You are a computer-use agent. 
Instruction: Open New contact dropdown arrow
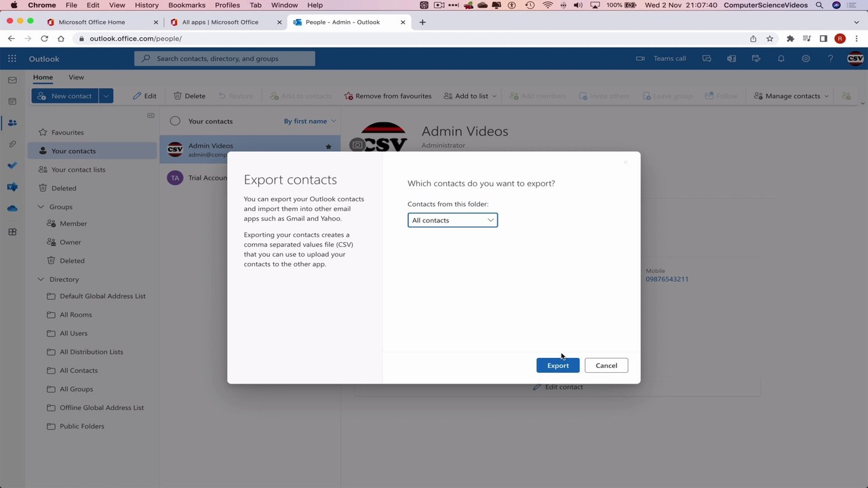click(106, 96)
